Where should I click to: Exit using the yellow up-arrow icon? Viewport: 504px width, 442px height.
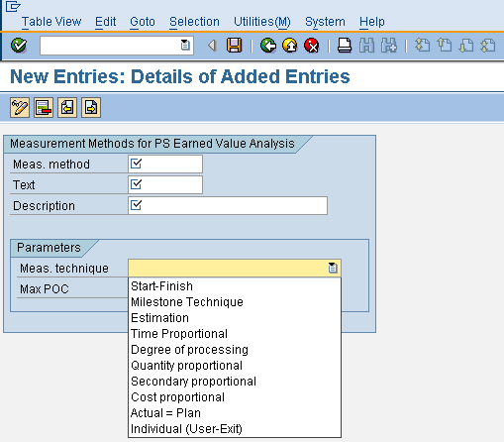coord(290,46)
